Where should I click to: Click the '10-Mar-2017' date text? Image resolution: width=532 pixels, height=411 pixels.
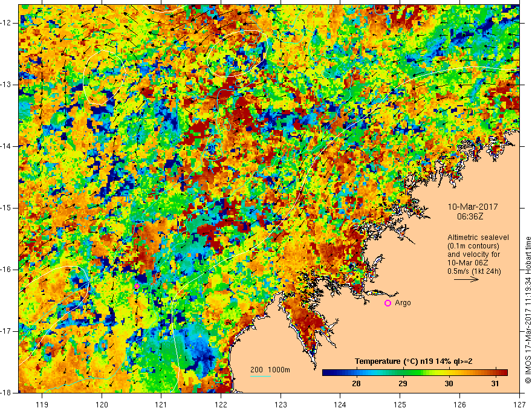pos(473,207)
